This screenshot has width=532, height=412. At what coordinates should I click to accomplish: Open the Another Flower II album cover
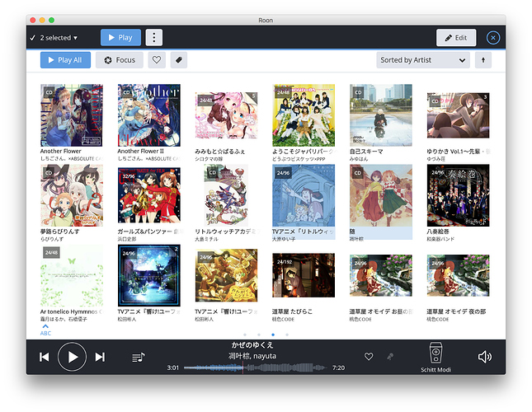[x=149, y=115]
